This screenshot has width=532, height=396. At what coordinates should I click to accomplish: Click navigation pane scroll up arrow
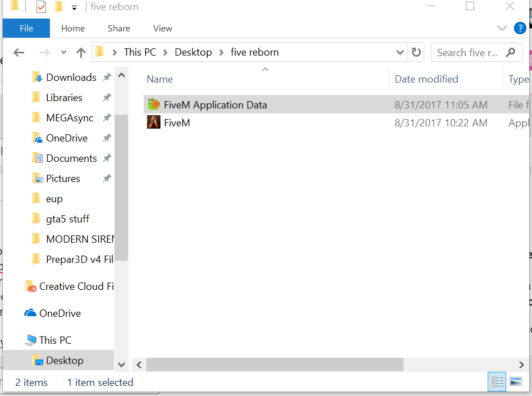(x=121, y=75)
